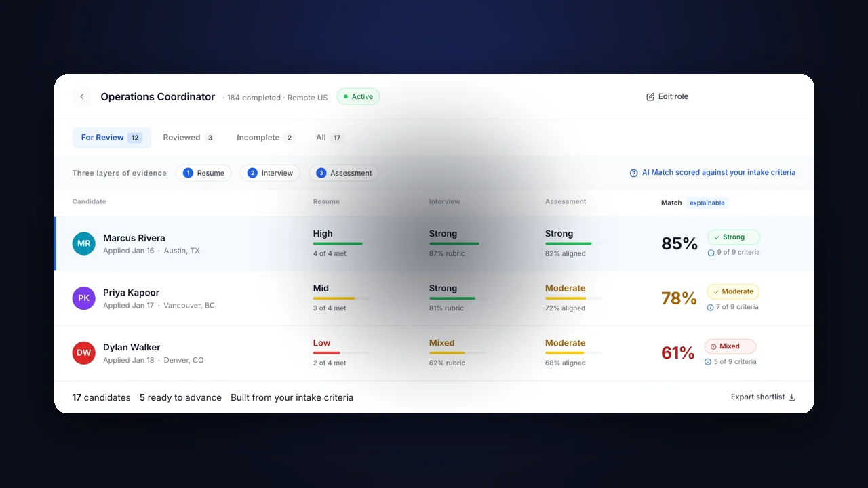
Task: Click '87% rubric' interview text
Action: pyautogui.click(x=447, y=253)
